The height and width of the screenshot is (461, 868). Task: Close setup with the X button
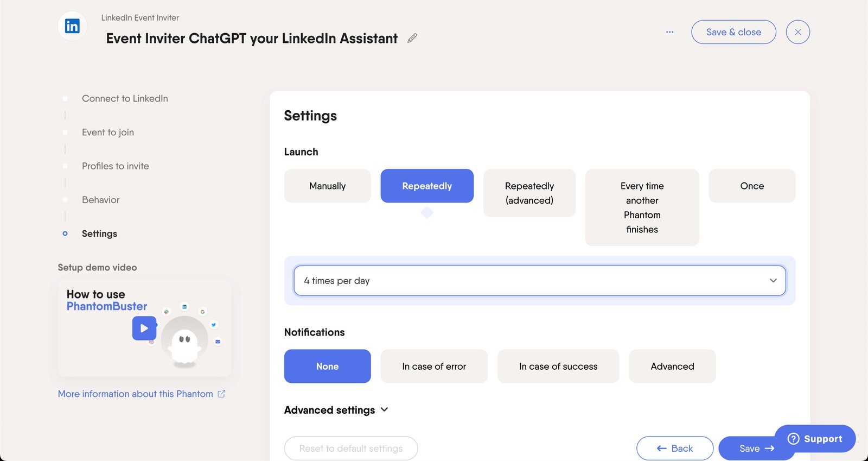[797, 32]
